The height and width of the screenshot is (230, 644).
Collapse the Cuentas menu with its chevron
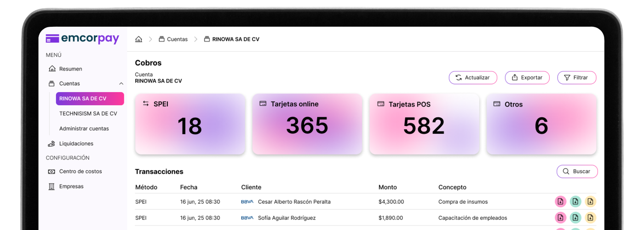[121, 83]
